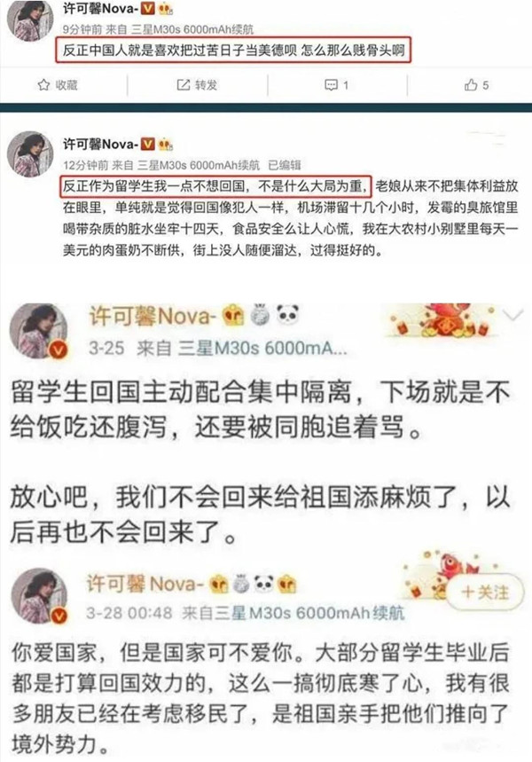
Task: Click the orange V verified badge in first post
Action: (x=148, y=8)
